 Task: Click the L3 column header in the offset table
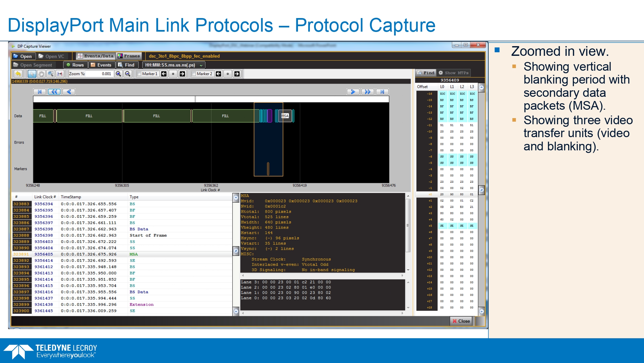tap(472, 87)
